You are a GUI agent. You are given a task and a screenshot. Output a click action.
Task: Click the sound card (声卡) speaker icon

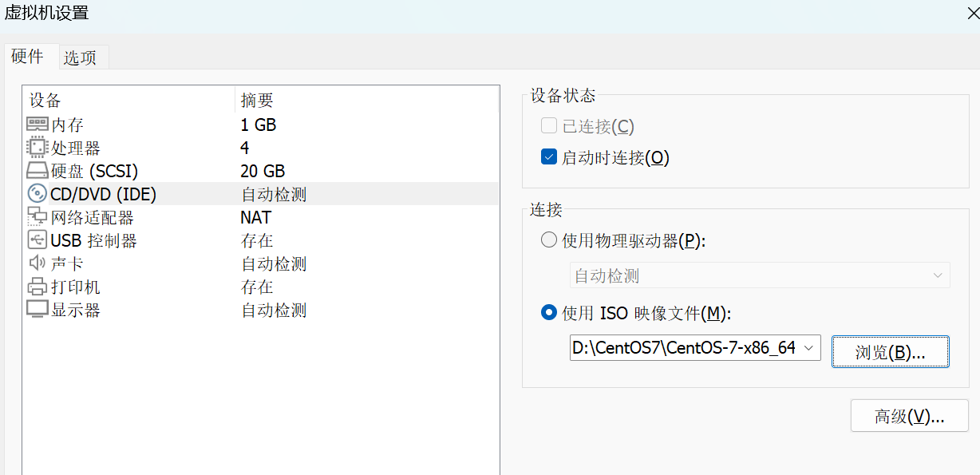click(x=38, y=263)
